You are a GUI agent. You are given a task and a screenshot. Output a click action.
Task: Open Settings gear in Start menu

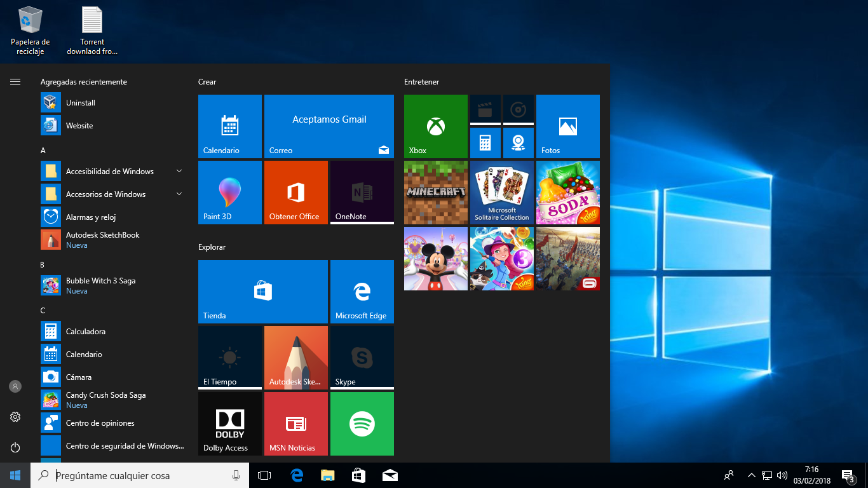15,417
